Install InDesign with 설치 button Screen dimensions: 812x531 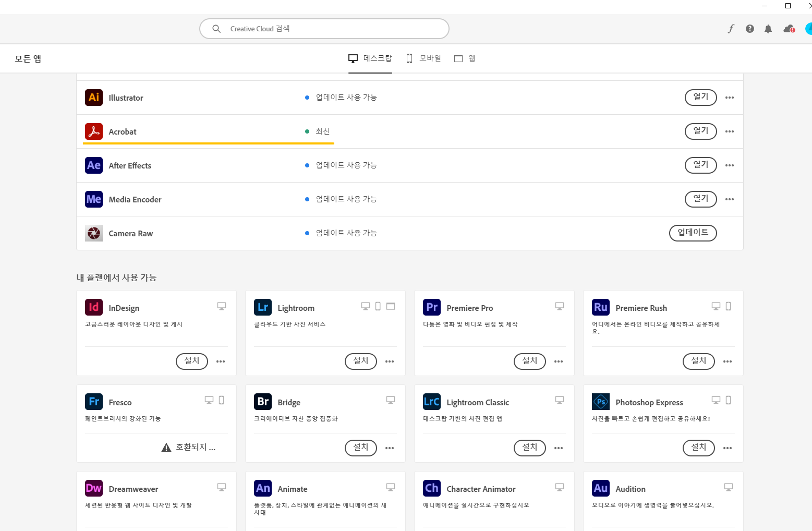tap(192, 361)
